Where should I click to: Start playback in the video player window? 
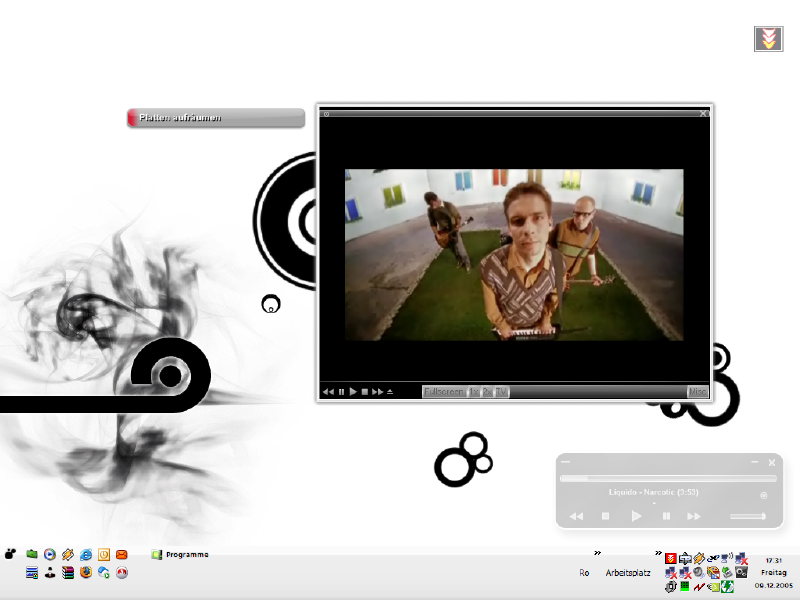[353, 392]
